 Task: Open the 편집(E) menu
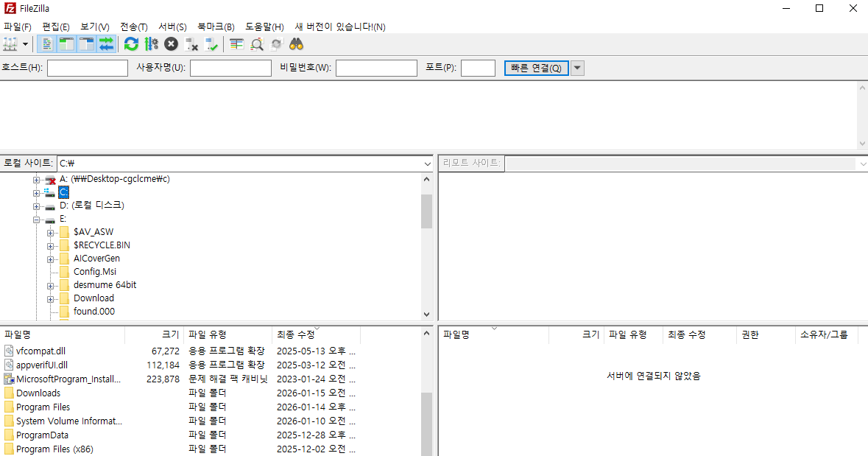(56, 27)
